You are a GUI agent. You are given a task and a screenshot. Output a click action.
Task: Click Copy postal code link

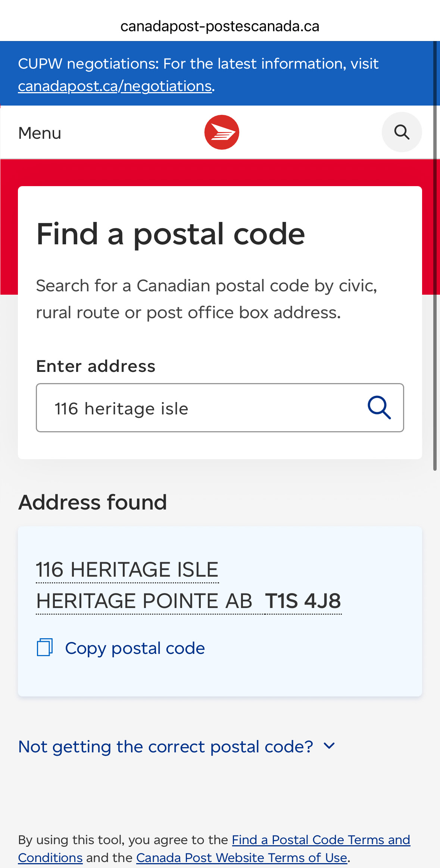(135, 648)
